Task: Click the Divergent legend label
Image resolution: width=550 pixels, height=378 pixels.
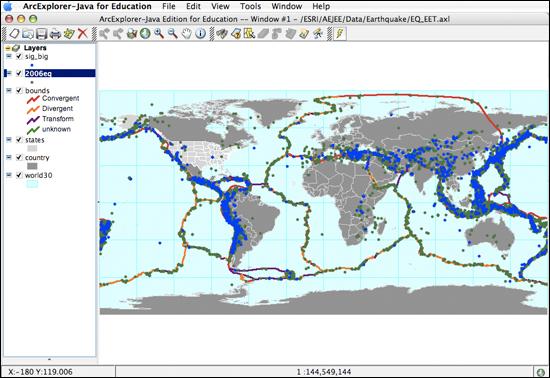Action: click(x=58, y=109)
